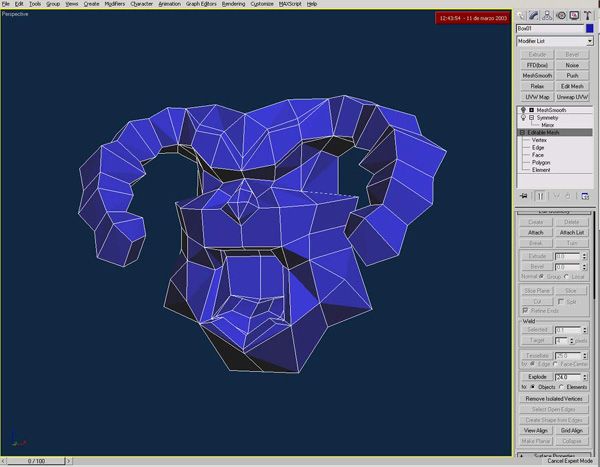Toggle the Split checkbox
Screen dimensions: 600x467
[561, 302]
